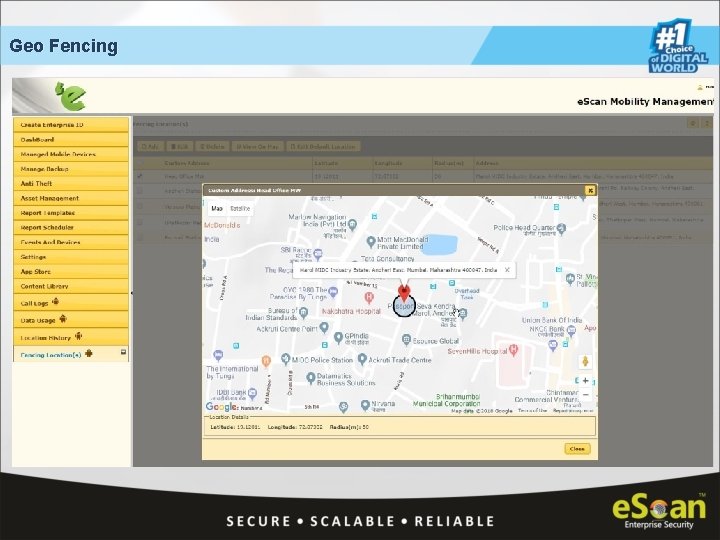The width and height of the screenshot is (720, 540).
Task: Click View On Map in background toolbar
Action: [258, 146]
